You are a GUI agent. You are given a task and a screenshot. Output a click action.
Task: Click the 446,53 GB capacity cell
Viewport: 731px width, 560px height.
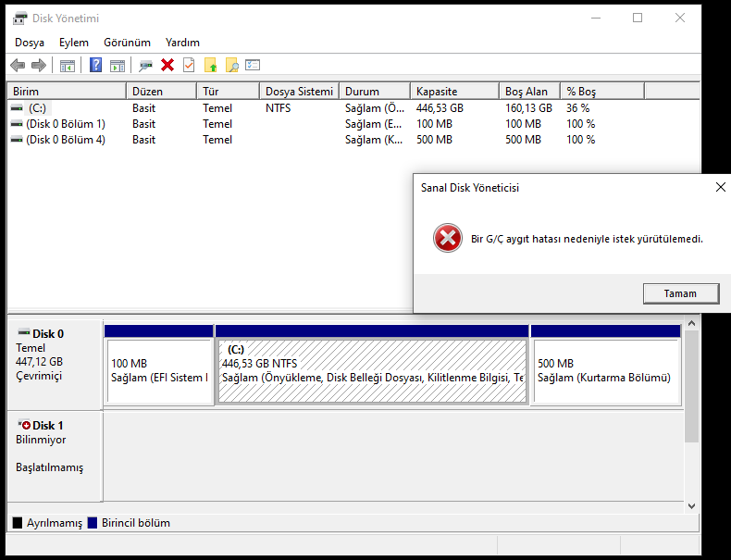click(440, 108)
